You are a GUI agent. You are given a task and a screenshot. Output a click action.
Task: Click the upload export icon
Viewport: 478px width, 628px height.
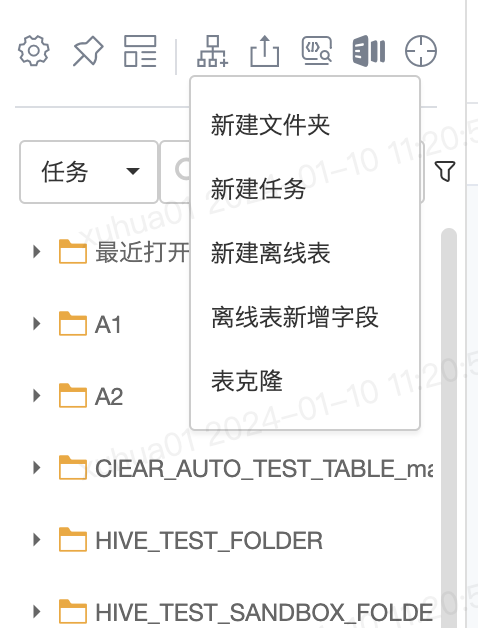[x=264, y=51]
